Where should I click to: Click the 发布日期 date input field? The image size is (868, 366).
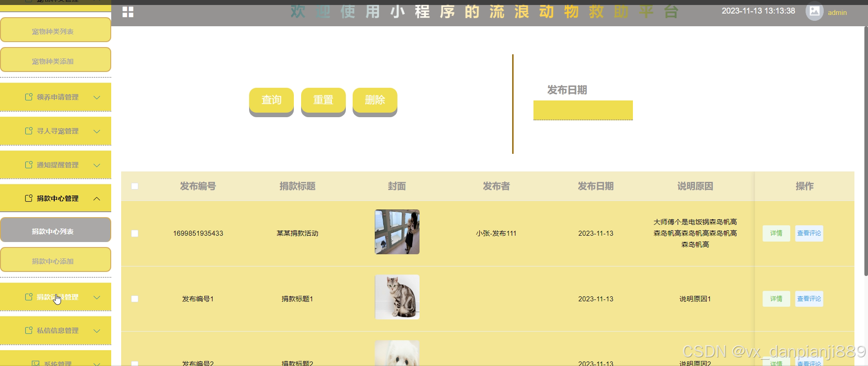tap(583, 110)
